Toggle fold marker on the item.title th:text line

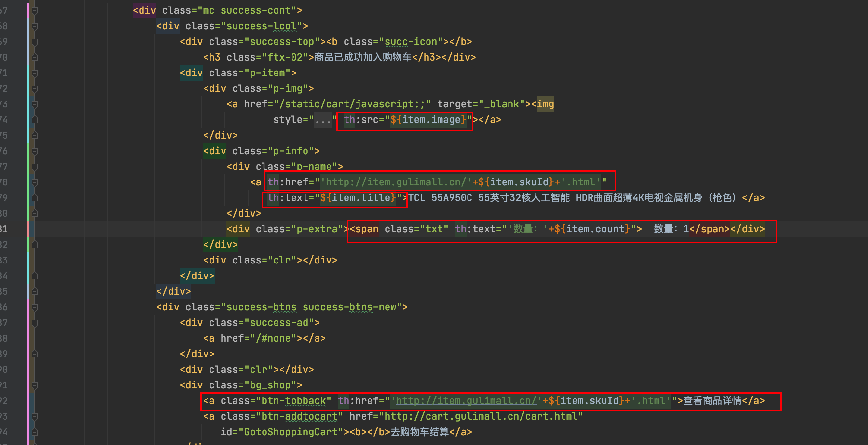point(34,198)
